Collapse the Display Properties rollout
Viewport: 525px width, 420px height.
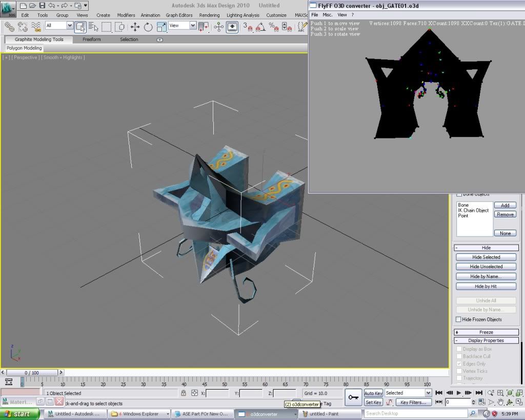pos(486,341)
